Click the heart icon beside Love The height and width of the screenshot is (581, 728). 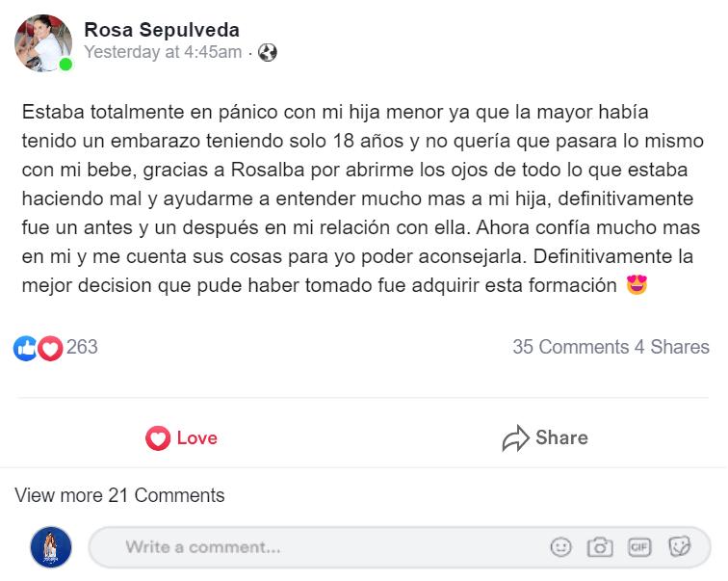[x=157, y=438]
